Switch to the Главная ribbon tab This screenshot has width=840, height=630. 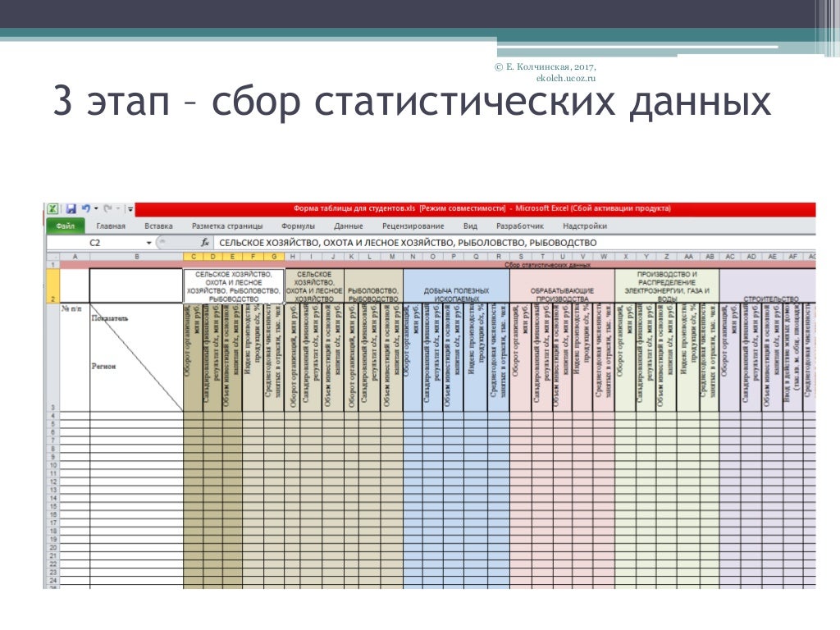coord(111,226)
